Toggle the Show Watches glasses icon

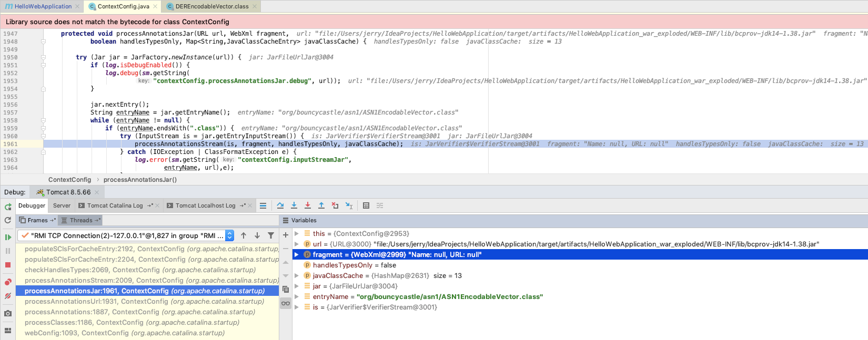pos(286,303)
